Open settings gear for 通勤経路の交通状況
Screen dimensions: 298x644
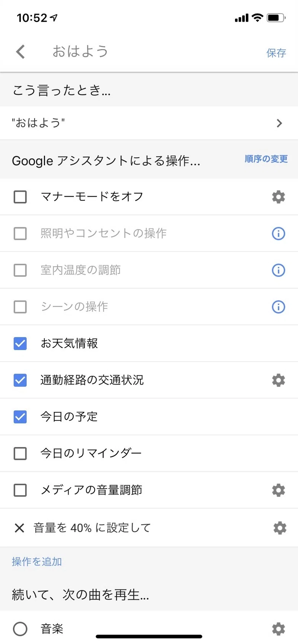click(278, 380)
